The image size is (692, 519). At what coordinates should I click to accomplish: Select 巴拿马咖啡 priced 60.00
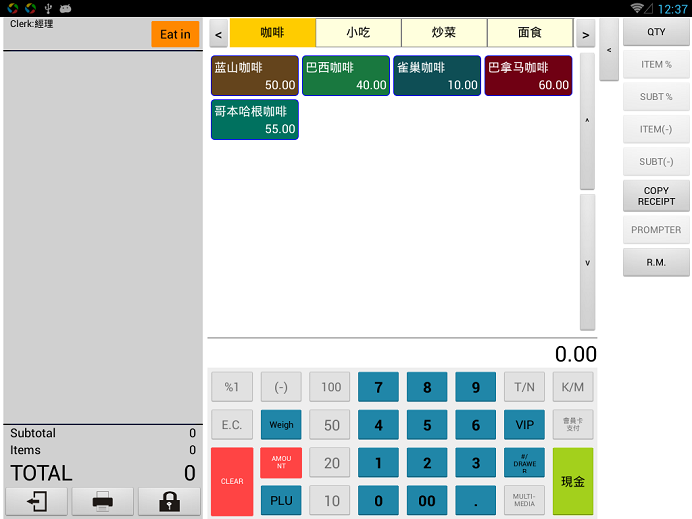[x=528, y=76]
